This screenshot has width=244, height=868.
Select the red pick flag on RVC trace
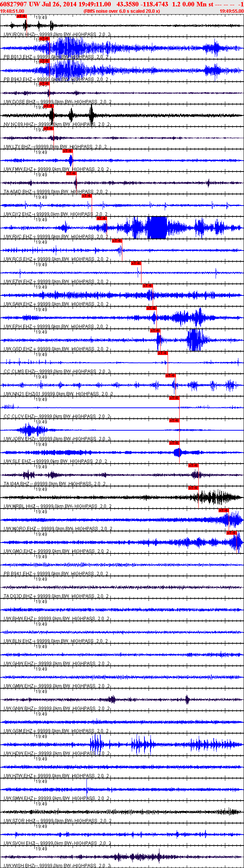click(101, 218)
